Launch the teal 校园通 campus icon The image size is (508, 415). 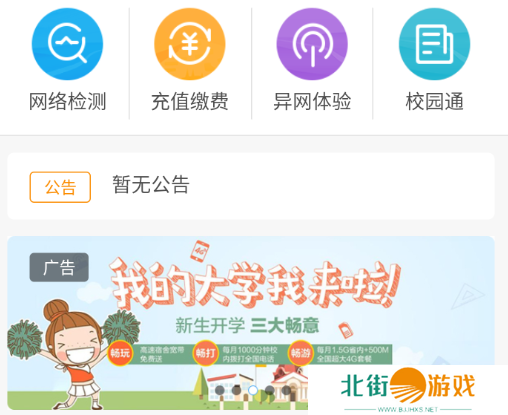pos(434,44)
